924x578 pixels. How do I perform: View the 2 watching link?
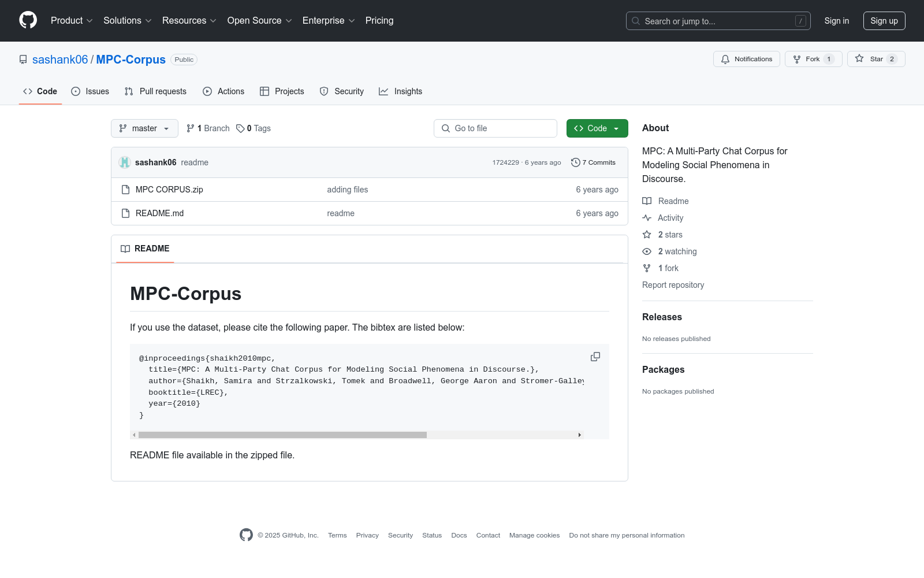point(670,251)
